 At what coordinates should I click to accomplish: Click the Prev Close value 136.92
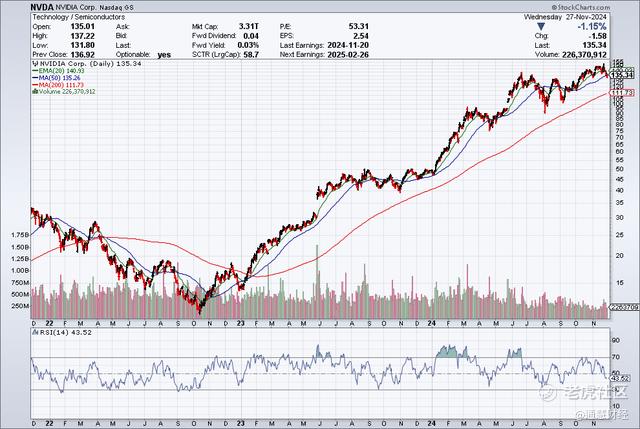click(82, 55)
